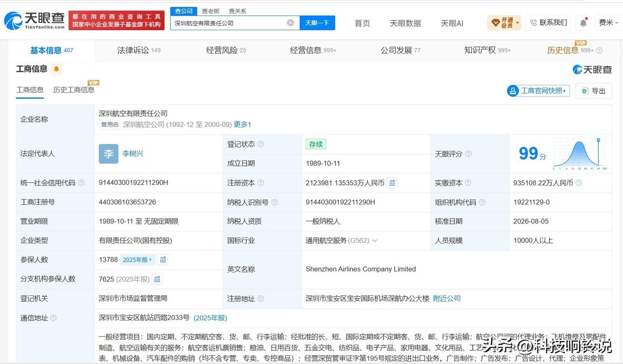This screenshot has width=623, height=364.
Task: Click the help icon beside 历史信息 tab
Action: (x=599, y=51)
